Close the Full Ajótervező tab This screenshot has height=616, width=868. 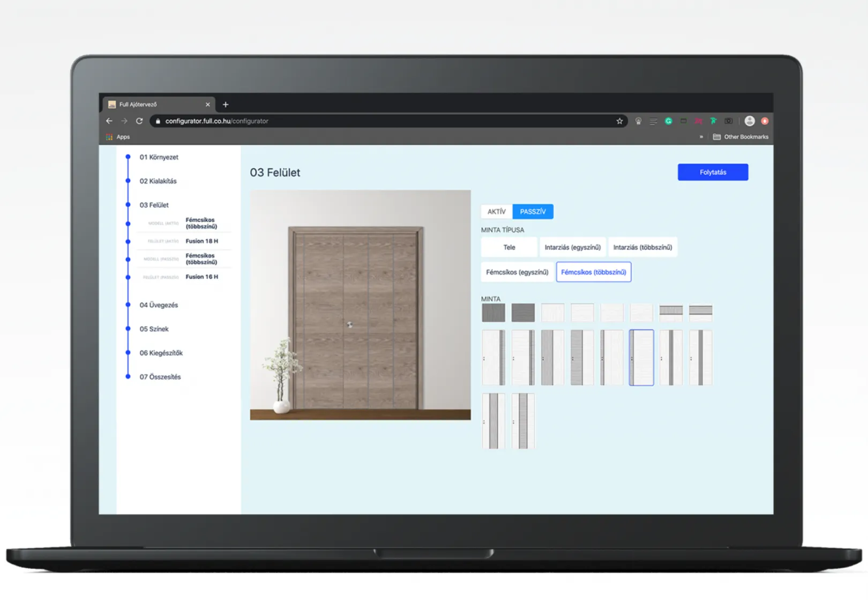(x=208, y=105)
